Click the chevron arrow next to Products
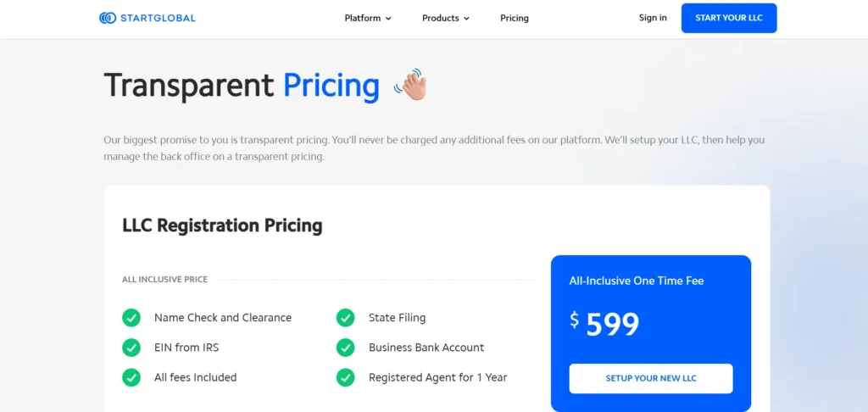The height and width of the screenshot is (412, 868). pos(466,19)
